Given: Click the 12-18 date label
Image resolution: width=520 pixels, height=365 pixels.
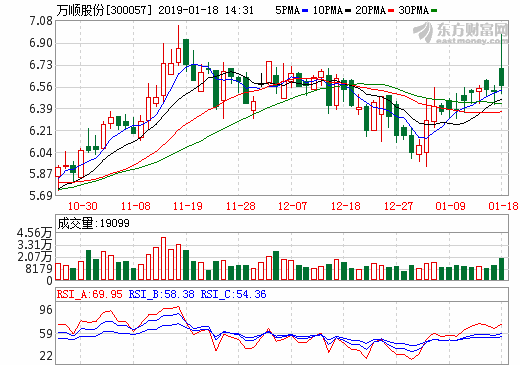Looking at the screenshot, I should 345,206.
